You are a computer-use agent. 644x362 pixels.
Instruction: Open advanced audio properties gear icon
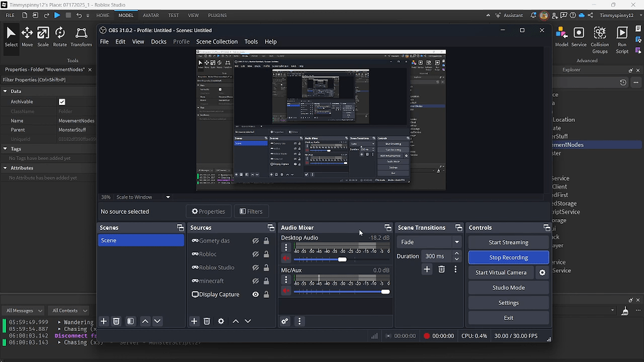pyautogui.click(x=285, y=321)
